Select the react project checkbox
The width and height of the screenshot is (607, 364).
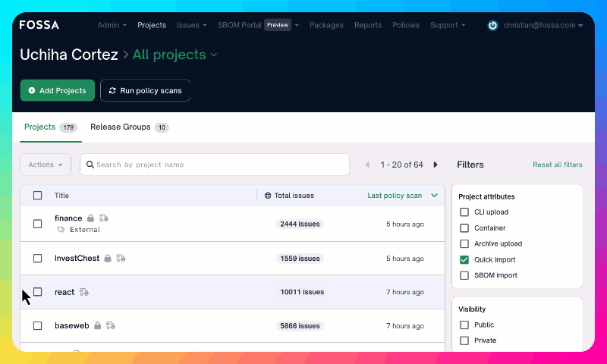tap(37, 292)
